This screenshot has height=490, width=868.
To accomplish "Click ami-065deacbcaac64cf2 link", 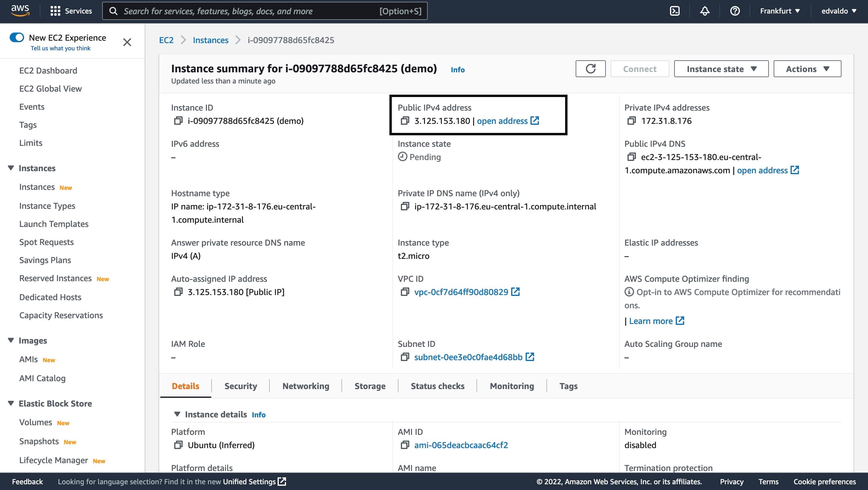I will 461,445.
